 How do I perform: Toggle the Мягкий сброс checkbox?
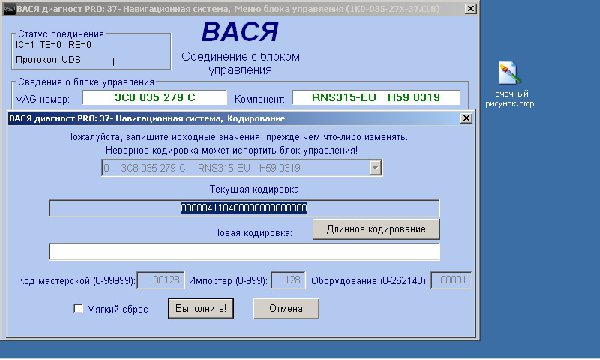(x=78, y=308)
